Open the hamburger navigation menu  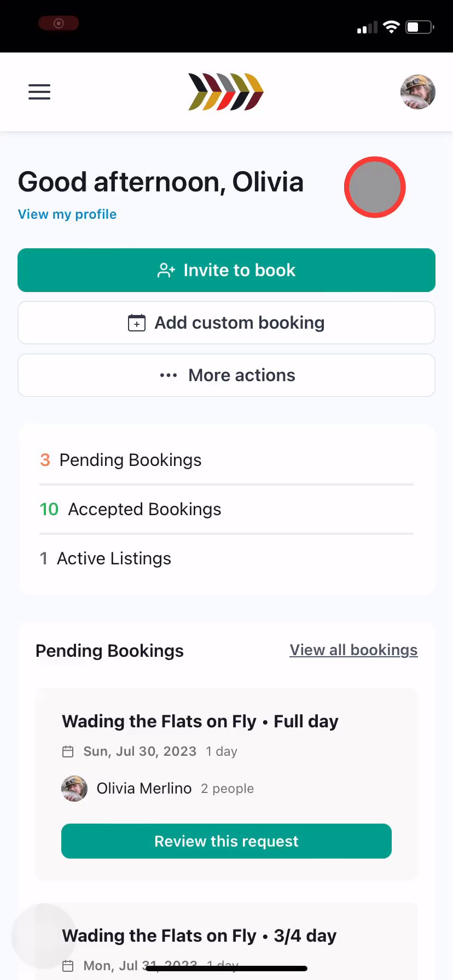click(x=39, y=92)
